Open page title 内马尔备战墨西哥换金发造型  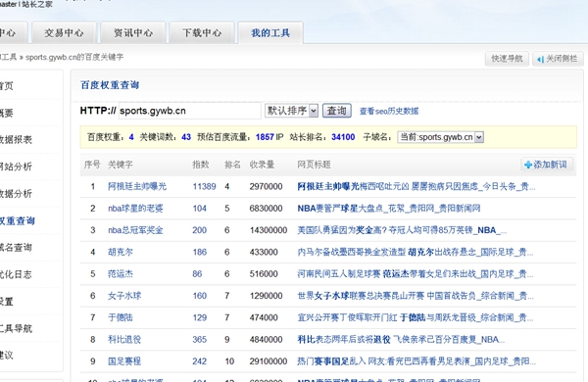(416, 252)
